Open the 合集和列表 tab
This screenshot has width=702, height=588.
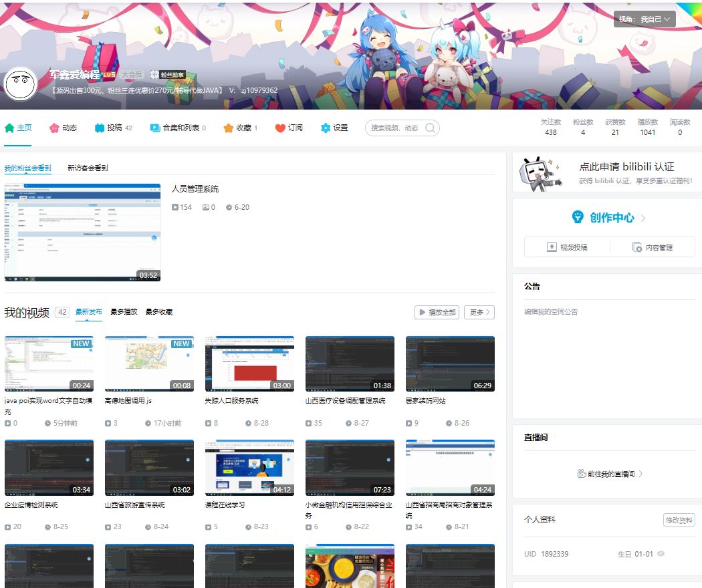(x=179, y=128)
